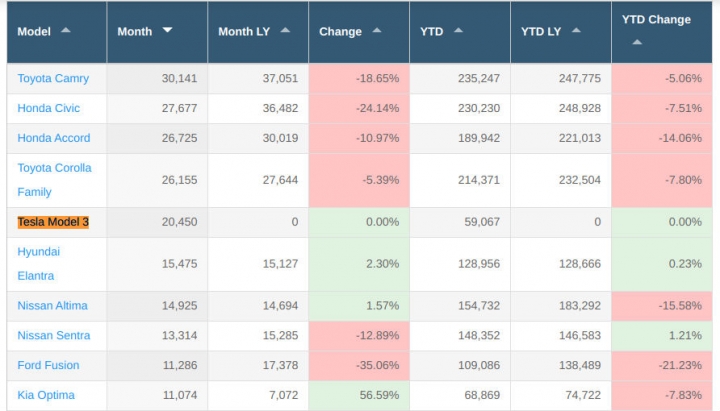720x411 pixels.
Task: Click the Change column sort arrow
Action: pos(377,30)
